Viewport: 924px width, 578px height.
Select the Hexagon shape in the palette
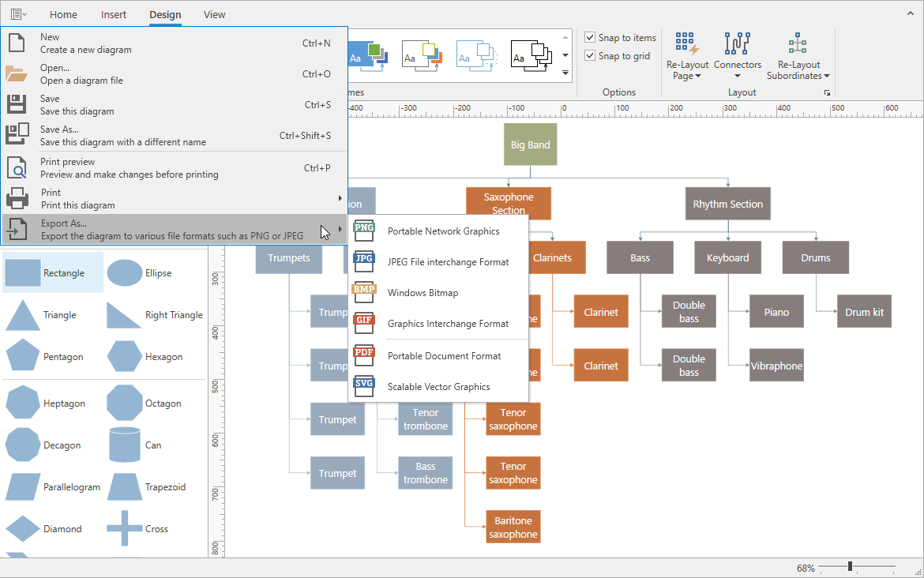click(125, 357)
